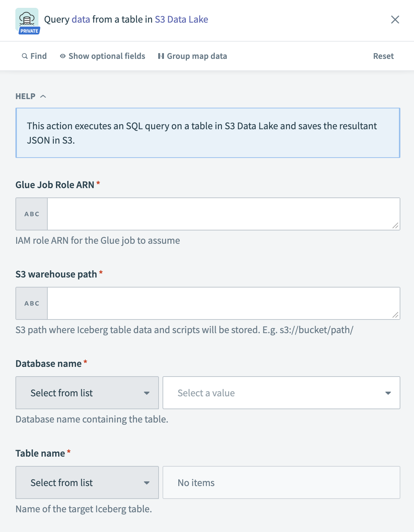Image resolution: width=414 pixels, height=532 pixels.
Task: Open the S3 Data Lake link in the title
Action: tap(182, 19)
